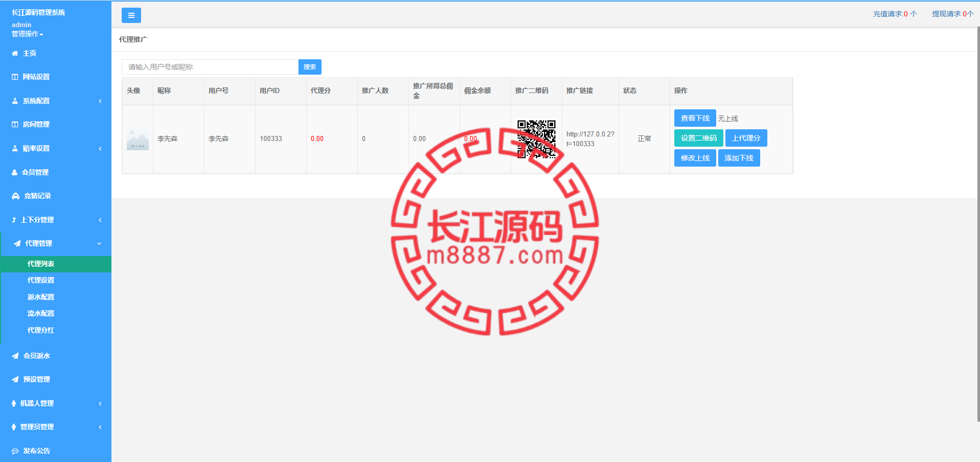The width and height of the screenshot is (980, 462).
Task: Click the paper plane icon beside 代理管理
Action: click(17, 243)
